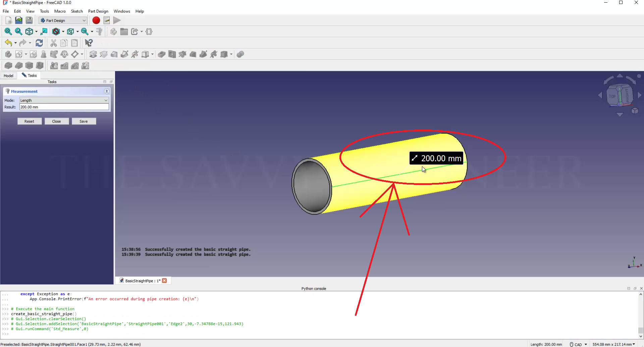Click the Undo arrow icon

pos(8,43)
